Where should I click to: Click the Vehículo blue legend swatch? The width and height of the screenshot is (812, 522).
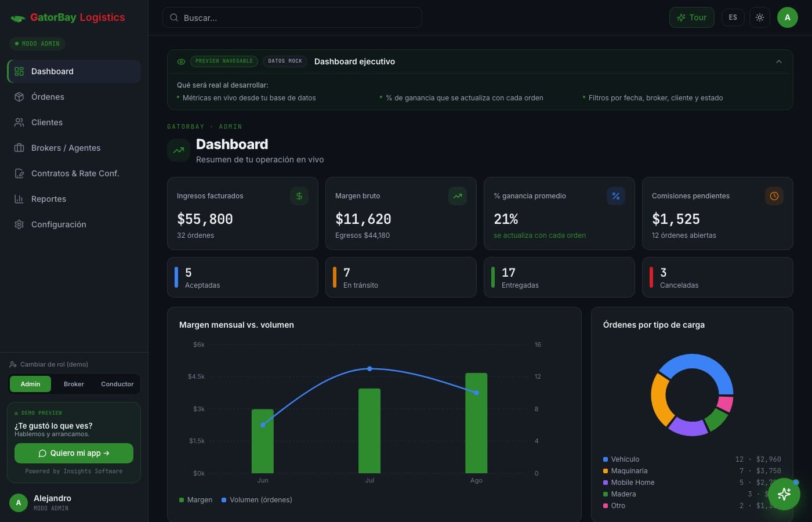tap(606, 459)
